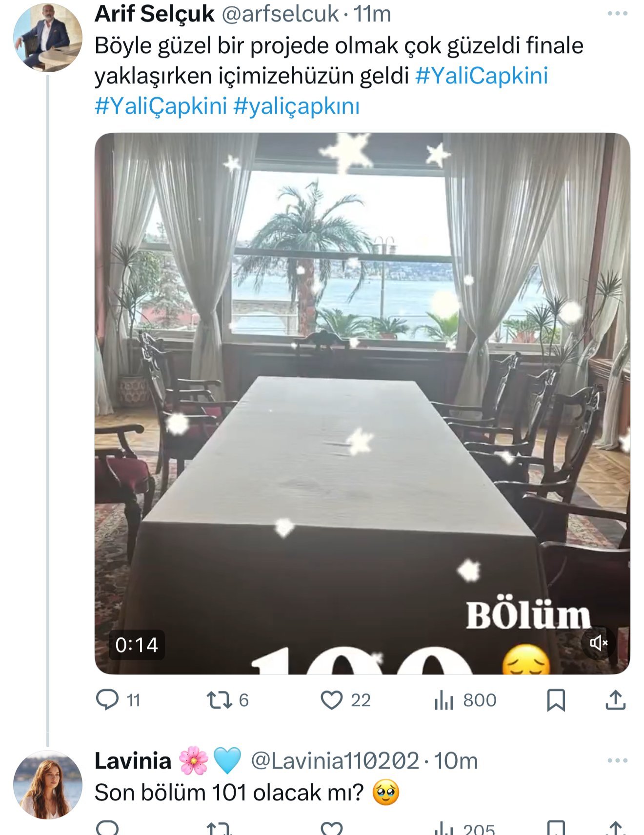Retweet Arif Selçuk's video post
Image resolution: width=644 pixels, height=835 pixels.
point(219,700)
